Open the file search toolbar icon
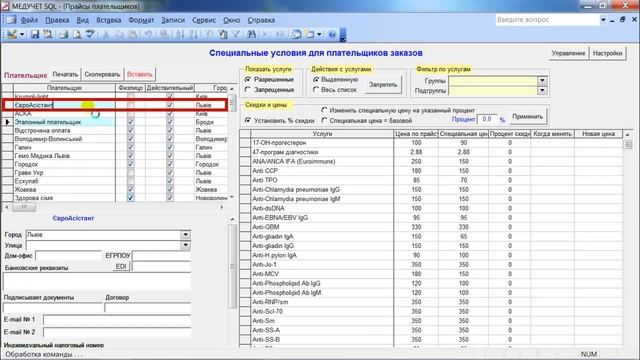640x360 pixels. (48, 35)
